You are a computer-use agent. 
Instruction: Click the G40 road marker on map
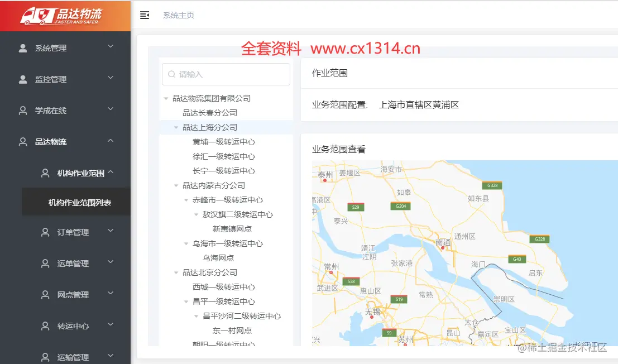pos(517,259)
